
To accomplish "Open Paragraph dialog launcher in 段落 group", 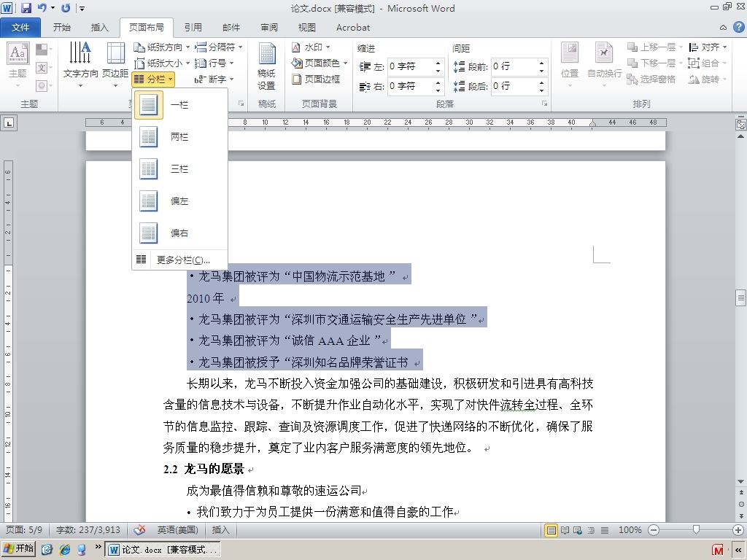I will (544, 104).
